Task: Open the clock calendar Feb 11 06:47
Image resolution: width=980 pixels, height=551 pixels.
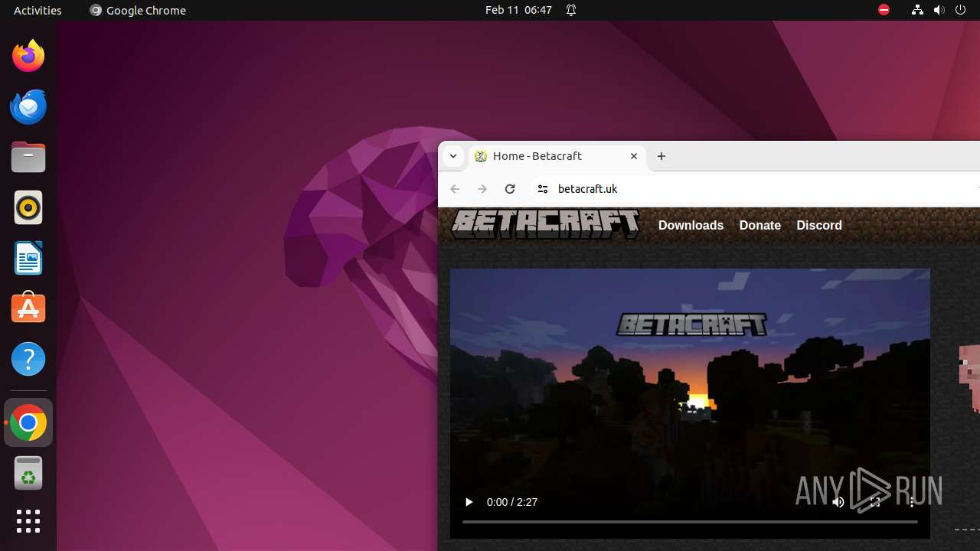Action: pyautogui.click(x=518, y=10)
